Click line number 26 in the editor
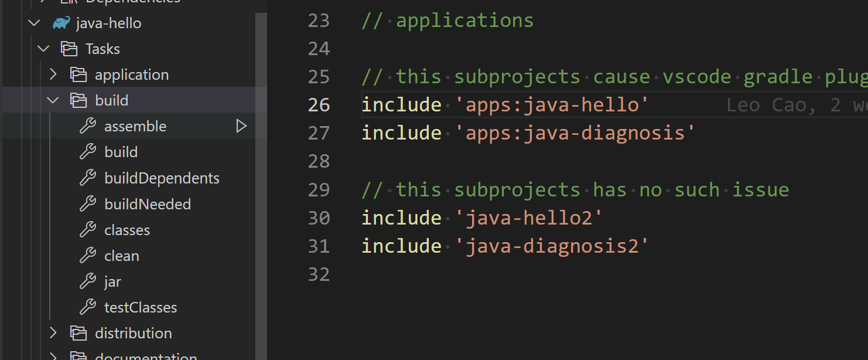The width and height of the screenshot is (868, 360). (x=319, y=104)
